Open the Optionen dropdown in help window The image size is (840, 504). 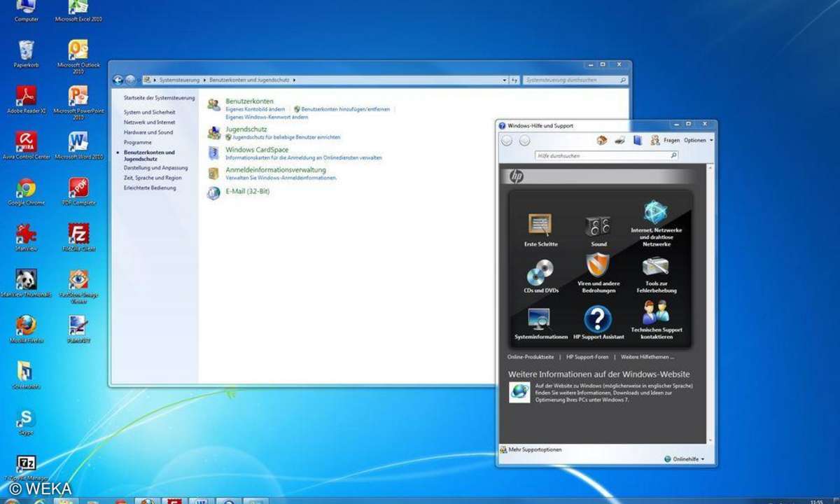699,140
